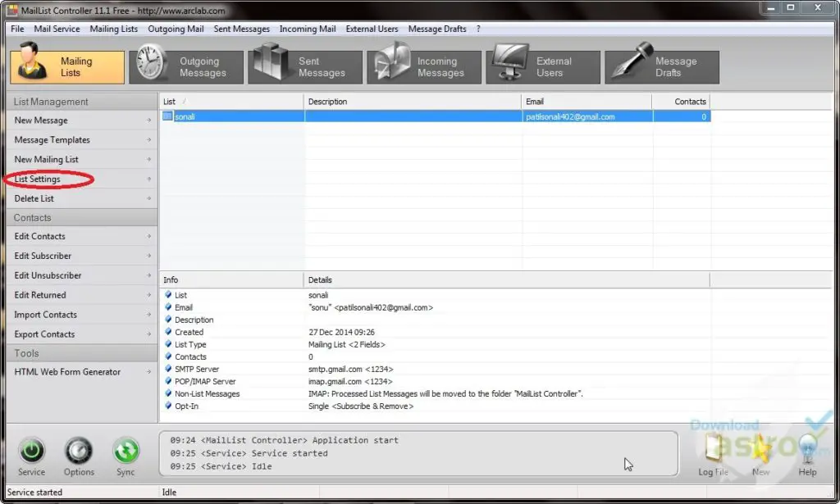Expand the Import Contacts sidebar arrow
The image size is (840, 504).
(x=148, y=315)
